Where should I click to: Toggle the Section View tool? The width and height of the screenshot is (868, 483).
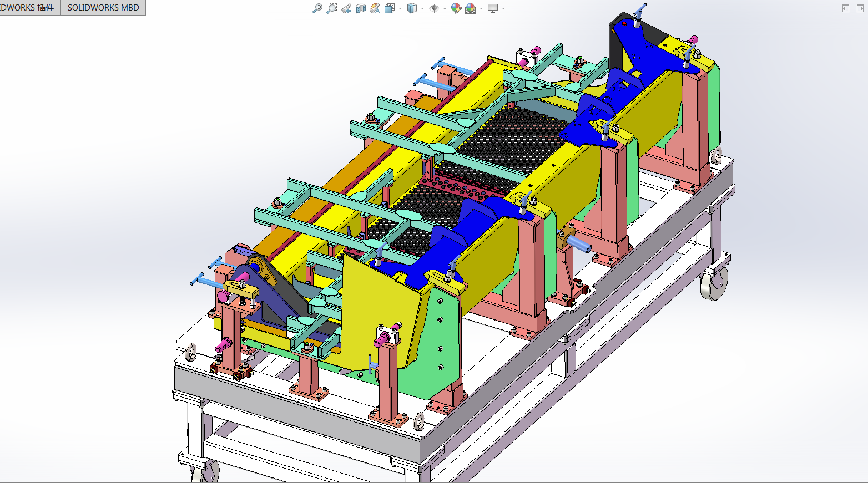click(361, 8)
